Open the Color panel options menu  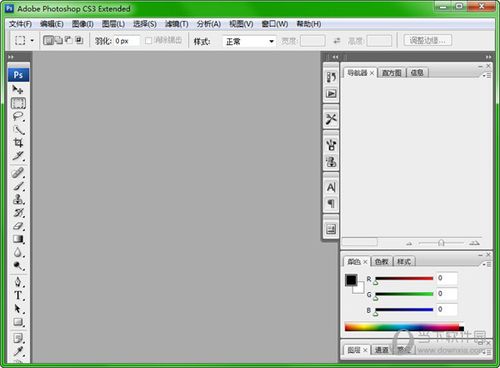(x=487, y=264)
